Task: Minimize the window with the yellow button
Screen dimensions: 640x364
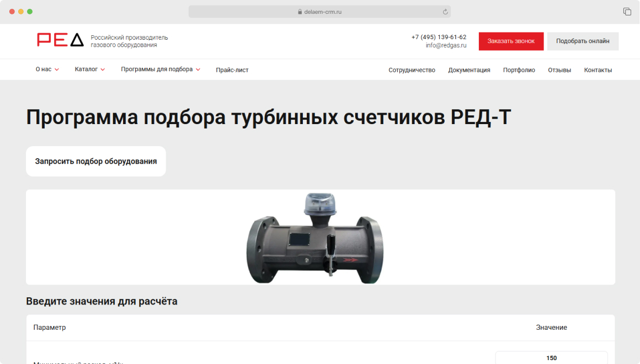Action: point(21,12)
